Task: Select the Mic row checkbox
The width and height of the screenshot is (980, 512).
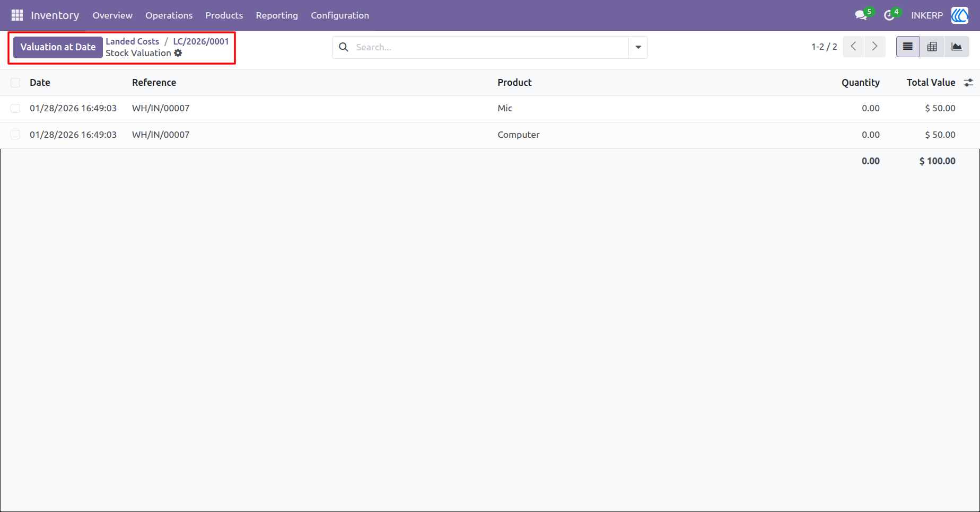Action: click(x=15, y=108)
